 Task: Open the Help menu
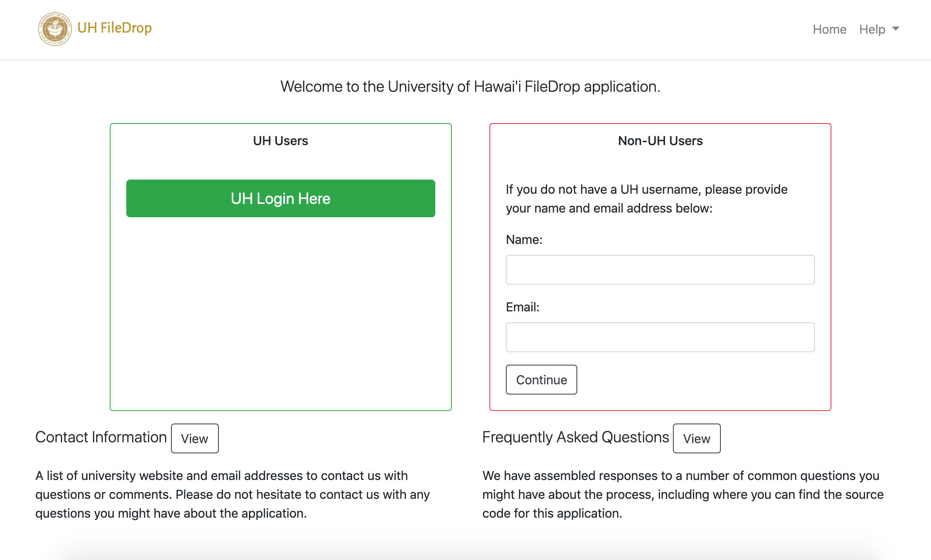point(879,29)
